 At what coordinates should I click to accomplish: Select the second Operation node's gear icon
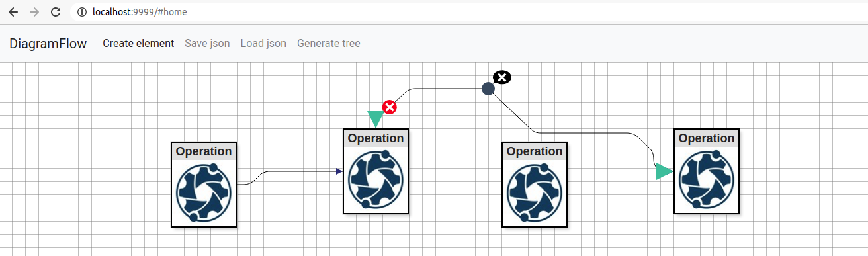point(376,179)
